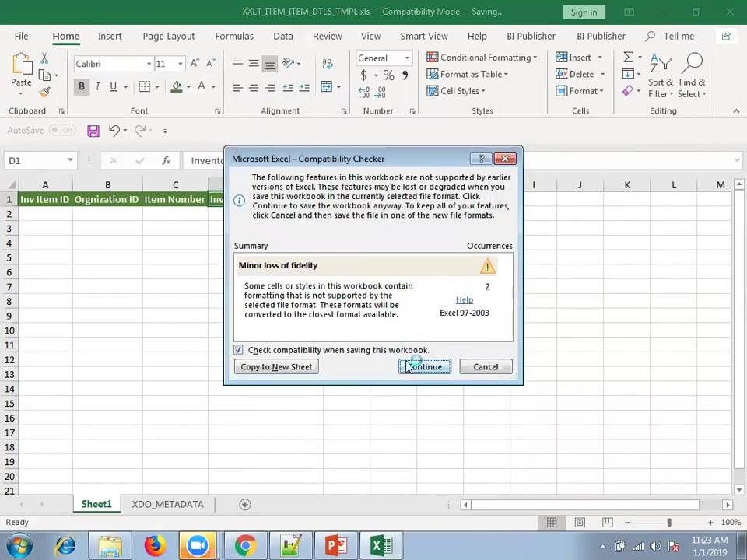
Task: Toggle Bold formatting
Action: (82, 86)
